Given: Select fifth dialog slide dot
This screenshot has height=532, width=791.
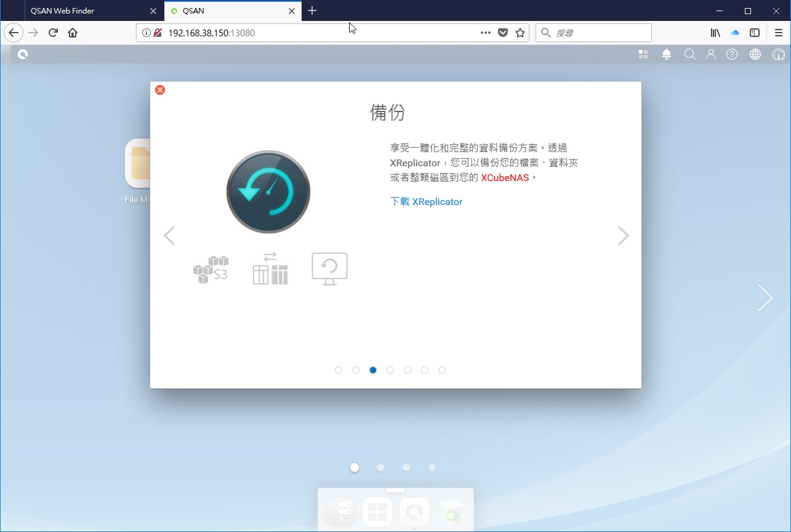Looking at the screenshot, I should [408, 370].
